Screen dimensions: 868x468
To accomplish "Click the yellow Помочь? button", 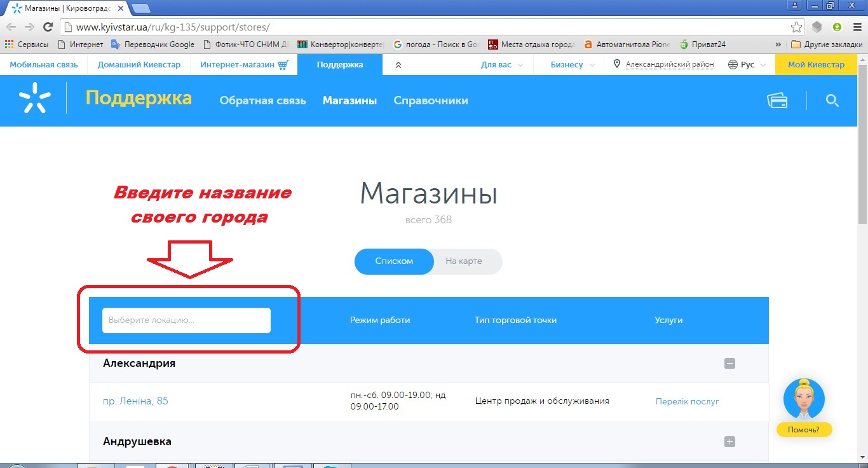I will 804,430.
